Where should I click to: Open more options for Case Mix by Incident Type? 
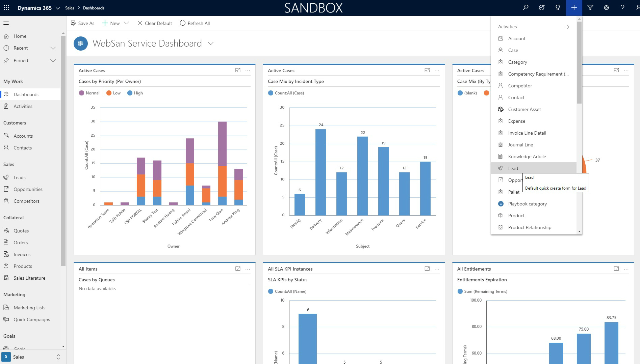[x=437, y=71]
